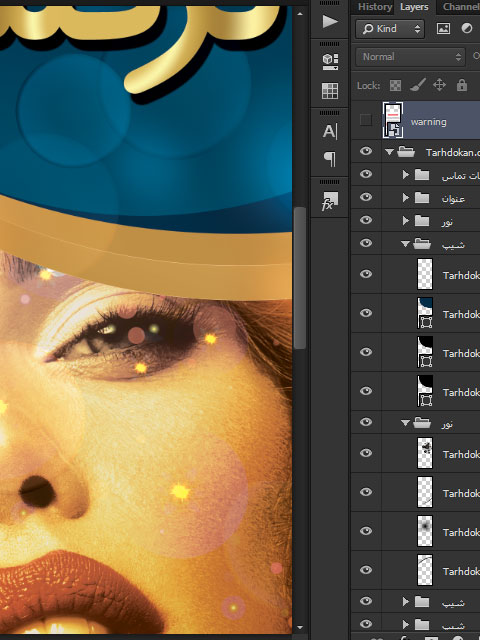
Task: Switch to the Channels tab
Action: [x=460, y=7]
